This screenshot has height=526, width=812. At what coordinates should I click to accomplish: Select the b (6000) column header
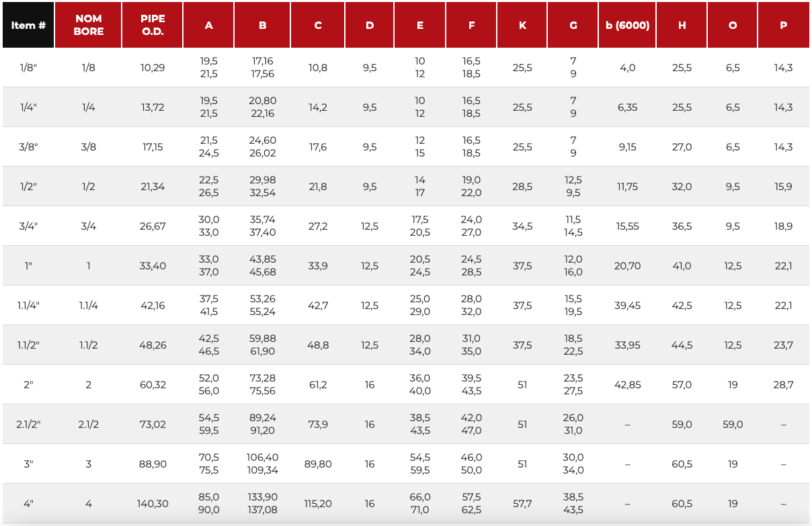tap(627, 25)
